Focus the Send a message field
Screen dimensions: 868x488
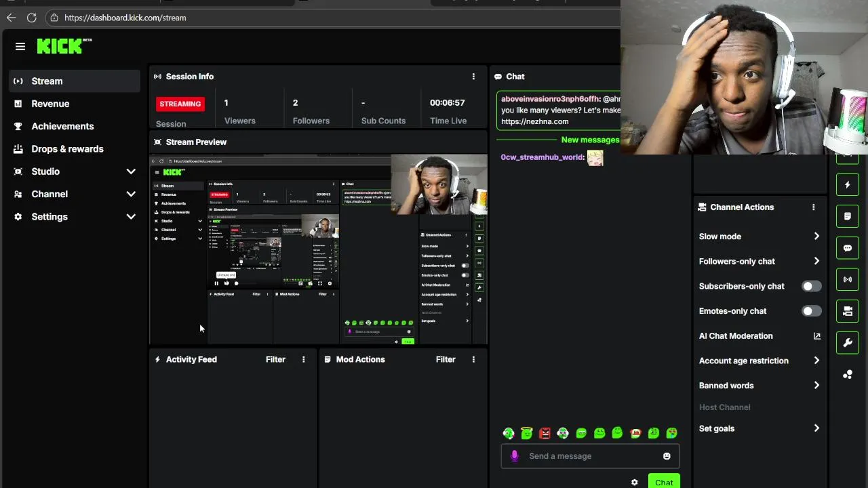click(x=590, y=456)
